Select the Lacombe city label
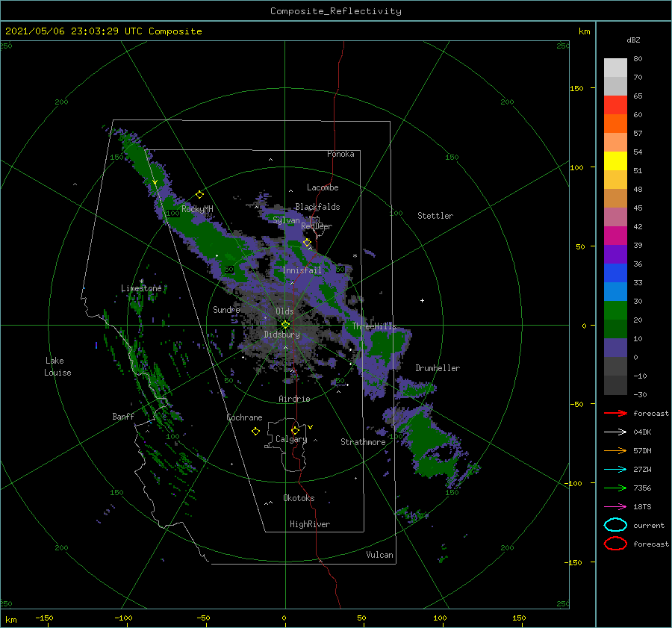This screenshot has width=672, height=628. pos(323,187)
